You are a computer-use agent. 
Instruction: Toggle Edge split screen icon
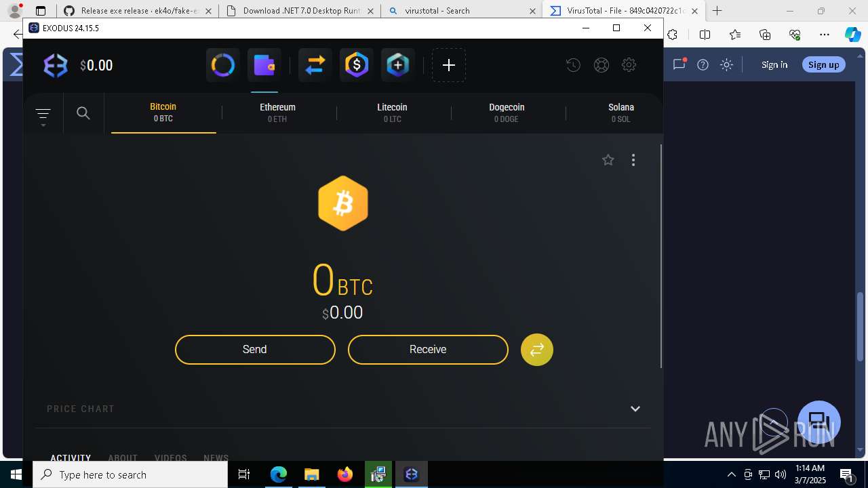pyautogui.click(x=705, y=35)
